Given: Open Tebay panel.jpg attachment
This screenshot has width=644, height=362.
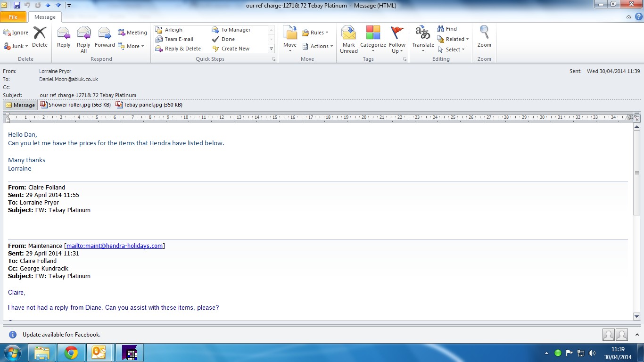Looking at the screenshot, I should coord(149,105).
